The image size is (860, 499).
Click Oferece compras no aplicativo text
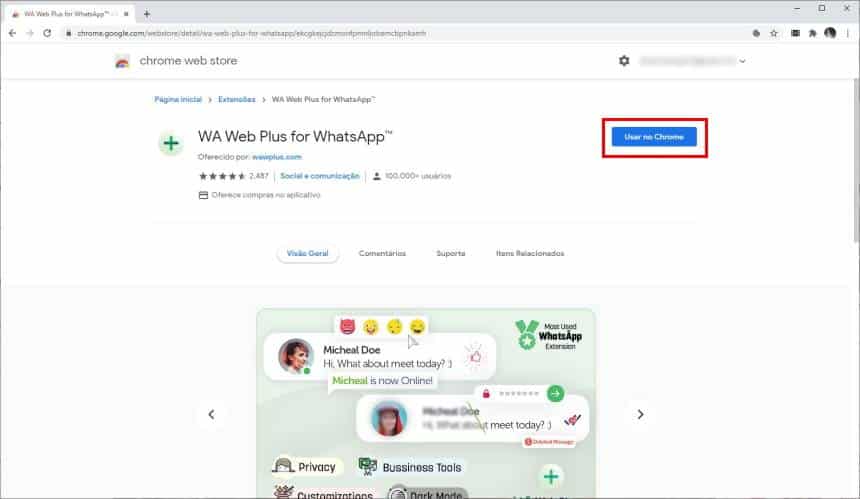(x=265, y=195)
